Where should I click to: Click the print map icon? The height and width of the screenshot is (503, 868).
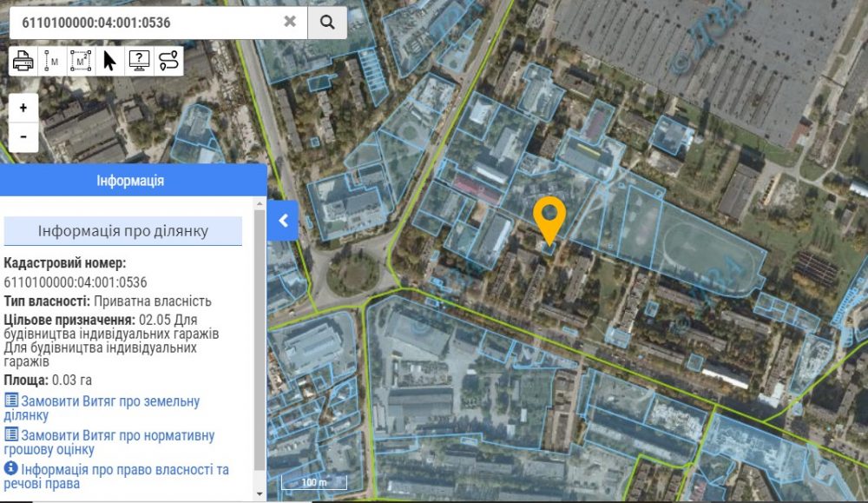click(x=23, y=61)
